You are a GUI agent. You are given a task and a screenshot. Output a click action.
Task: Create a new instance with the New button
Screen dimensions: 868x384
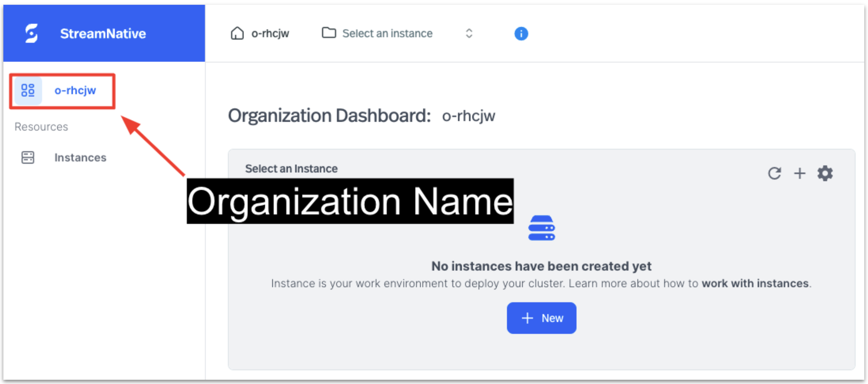pyautogui.click(x=541, y=318)
